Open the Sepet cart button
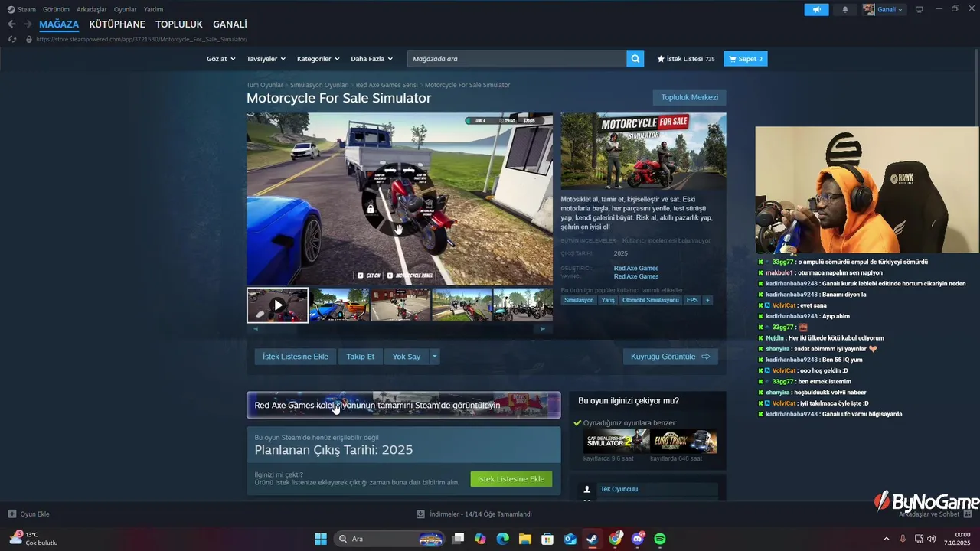980x551 pixels. pyautogui.click(x=745, y=59)
